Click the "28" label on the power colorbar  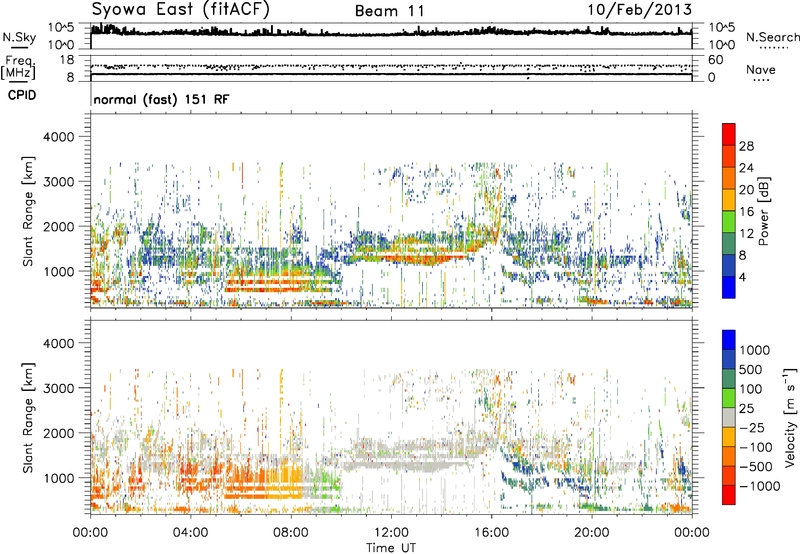[x=746, y=146]
